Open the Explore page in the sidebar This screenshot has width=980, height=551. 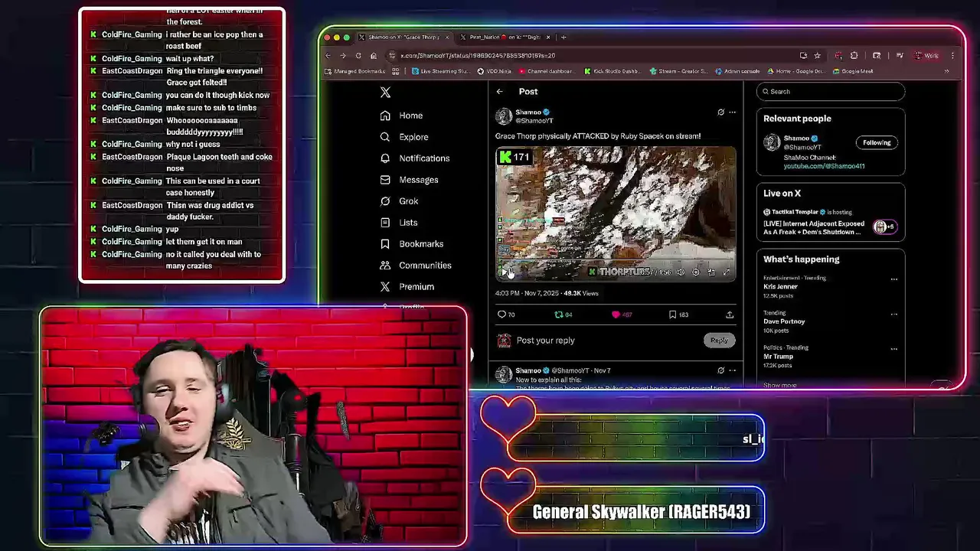(403, 137)
